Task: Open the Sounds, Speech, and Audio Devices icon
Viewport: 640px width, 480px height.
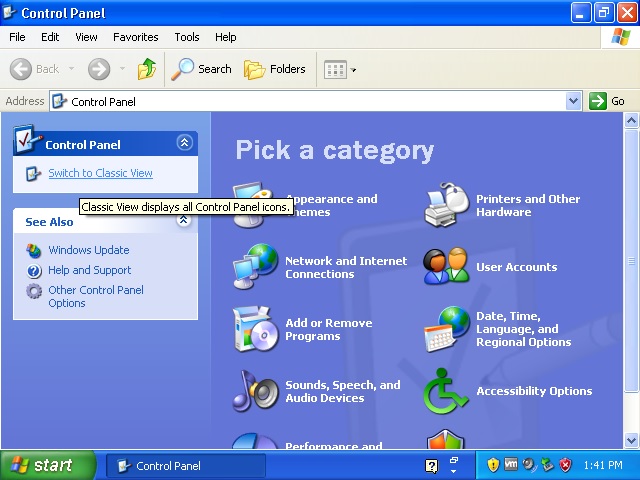Action: (x=254, y=391)
